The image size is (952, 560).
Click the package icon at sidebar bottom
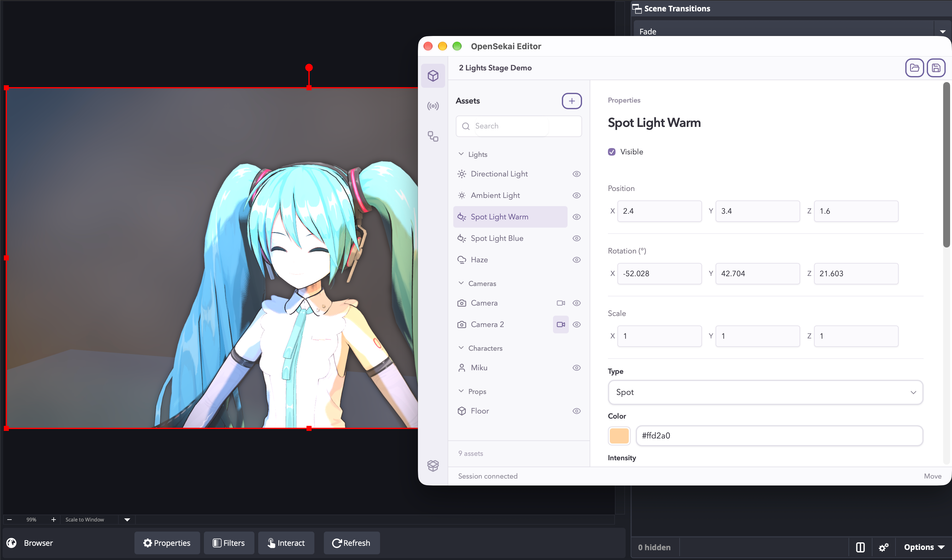click(x=433, y=466)
